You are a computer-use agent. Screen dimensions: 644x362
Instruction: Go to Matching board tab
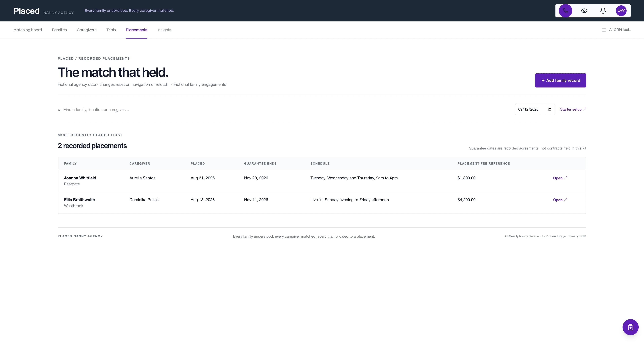28,30
